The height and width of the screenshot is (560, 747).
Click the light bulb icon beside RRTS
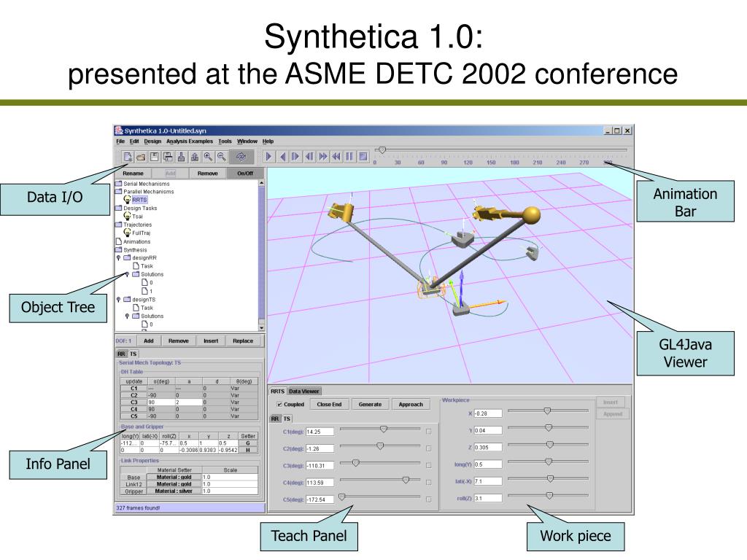(x=127, y=200)
